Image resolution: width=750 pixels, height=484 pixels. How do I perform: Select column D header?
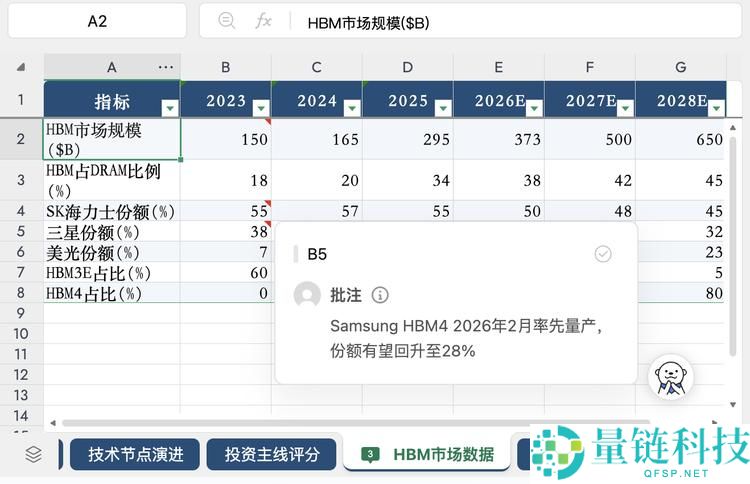coord(408,67)
